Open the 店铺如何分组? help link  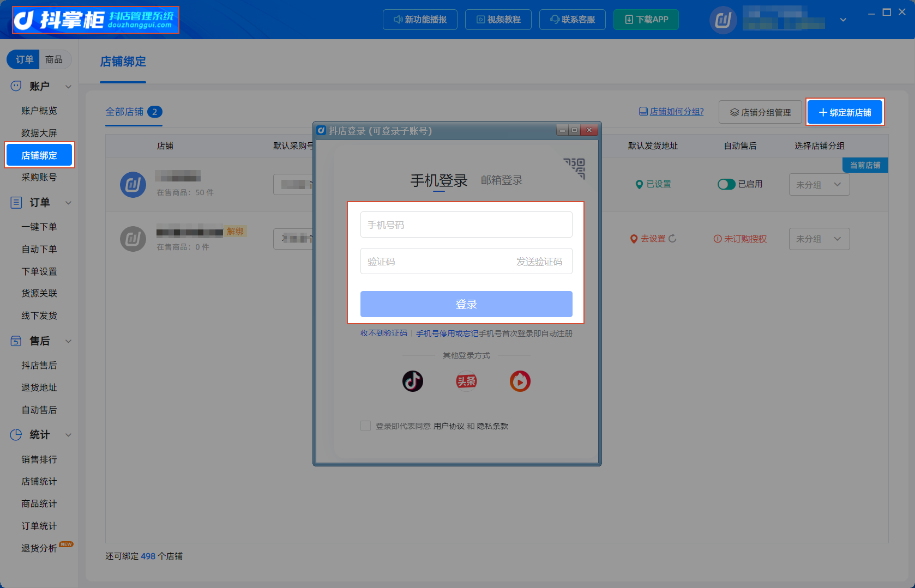point(671,111)
